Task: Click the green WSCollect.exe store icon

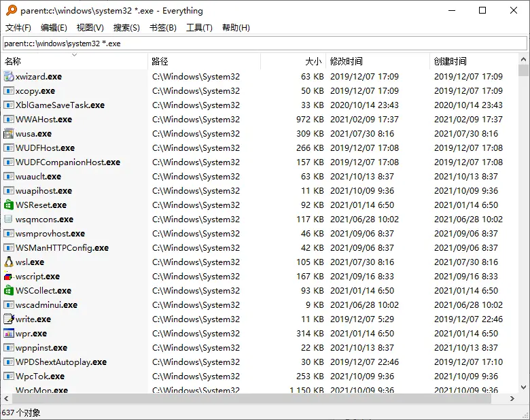Action: point(9,290)
